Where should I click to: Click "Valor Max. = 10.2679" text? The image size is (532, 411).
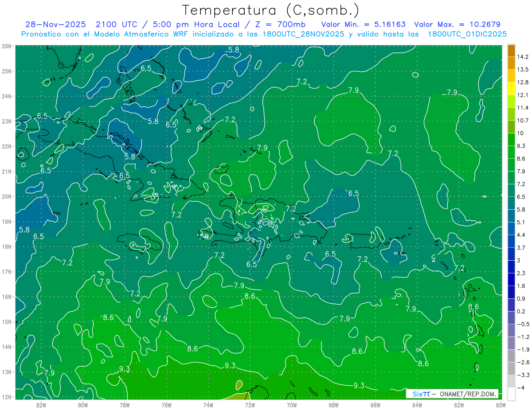click(457, 24)
